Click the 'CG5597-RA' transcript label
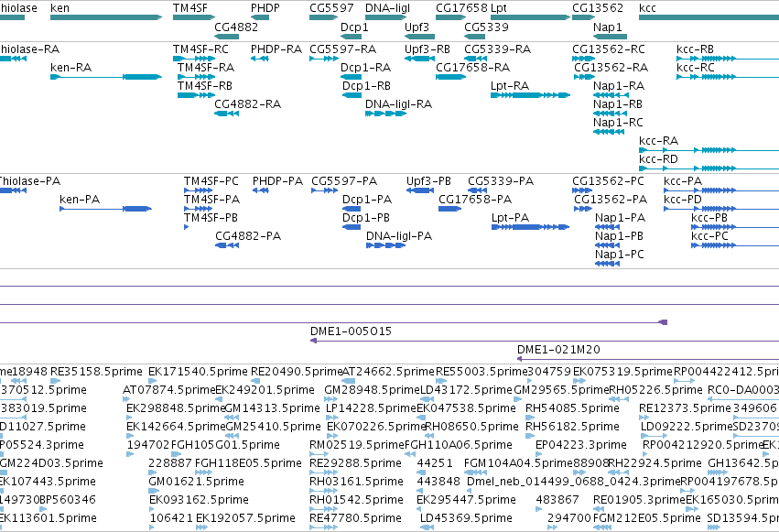 click(x=342, y=49)
